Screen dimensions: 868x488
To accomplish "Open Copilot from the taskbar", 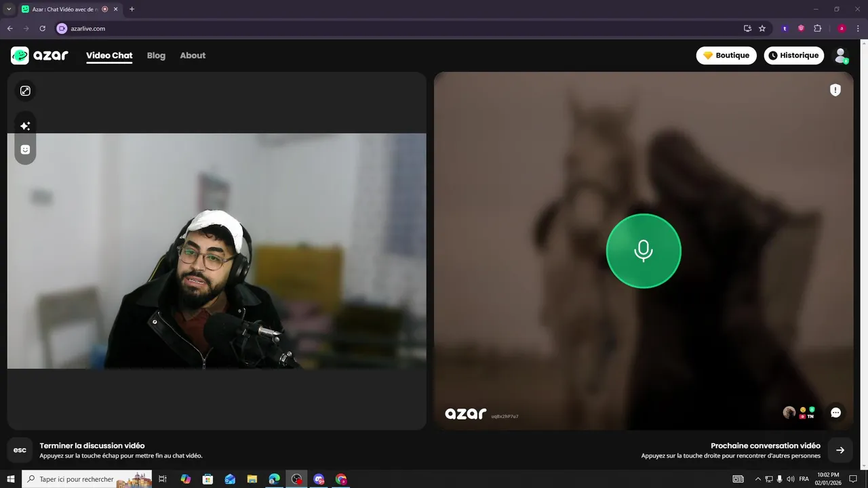I will tap(185, 479).
